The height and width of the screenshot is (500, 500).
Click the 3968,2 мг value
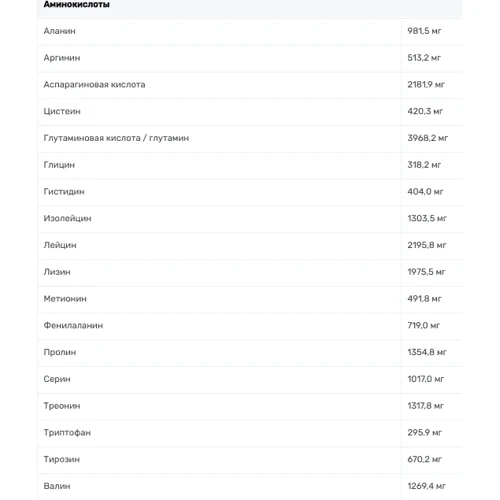click(427, 138)
